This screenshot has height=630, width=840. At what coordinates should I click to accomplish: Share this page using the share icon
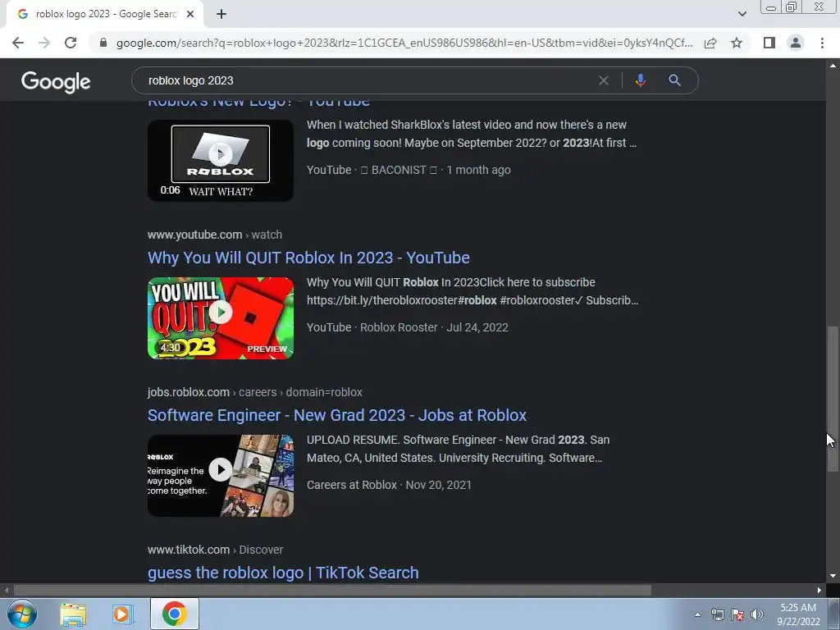[x=710, y=43]
